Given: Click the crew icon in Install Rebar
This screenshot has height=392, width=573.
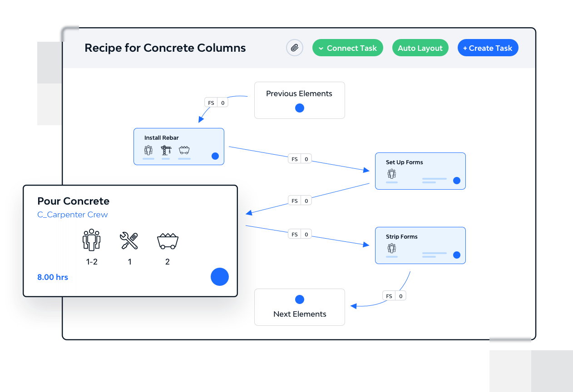Looking at the screenshot, I should click(x=148, y=150).
